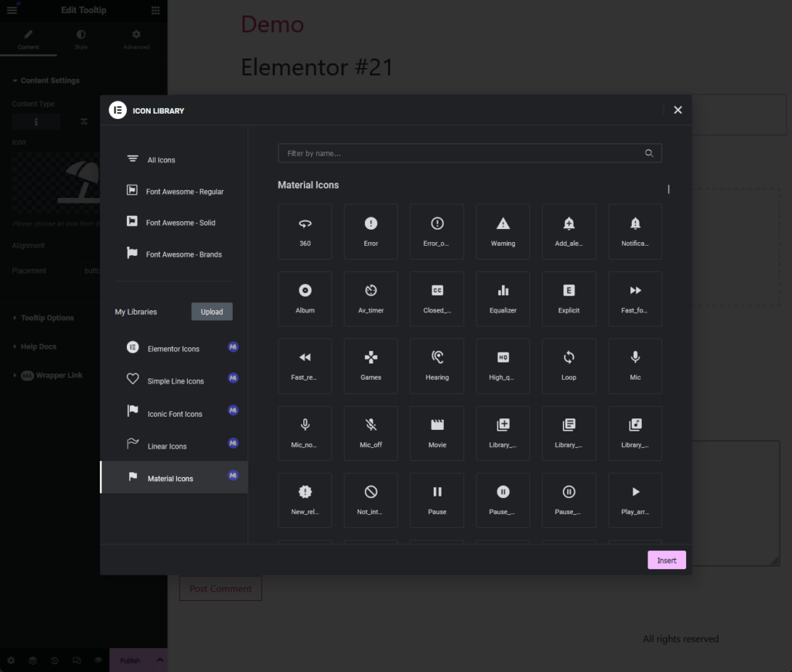The height and width of the screenshot is (672, 792).
Task: Select the Loop icon
Action: [568, 366]
